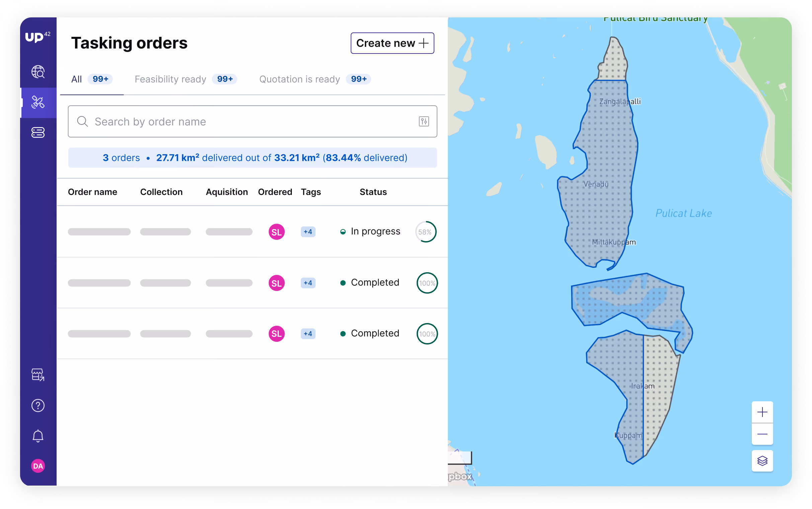This screenshot has width=812, height=509.
Task: Zoom in on the map
Action: (x=762, y=412)
